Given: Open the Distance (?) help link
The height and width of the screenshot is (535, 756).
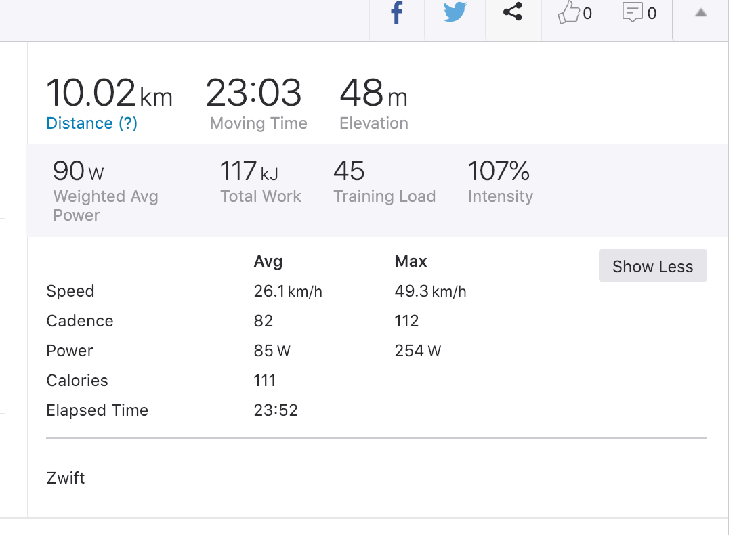Looking at the screenshot, I should (92, 123).
